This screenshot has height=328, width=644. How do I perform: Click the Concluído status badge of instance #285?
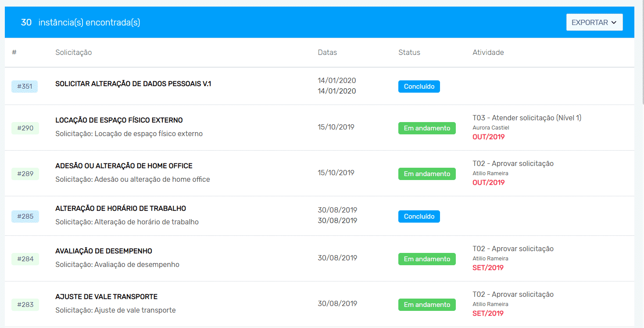click(x=419, y=216)
